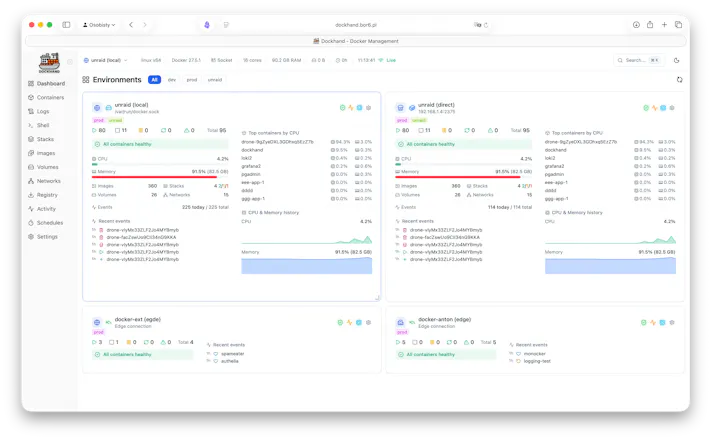Click the globe icon of unraid (local) card
Viewport: 711px width, 440px height.
pyautogui.click(x=97, y=108)
